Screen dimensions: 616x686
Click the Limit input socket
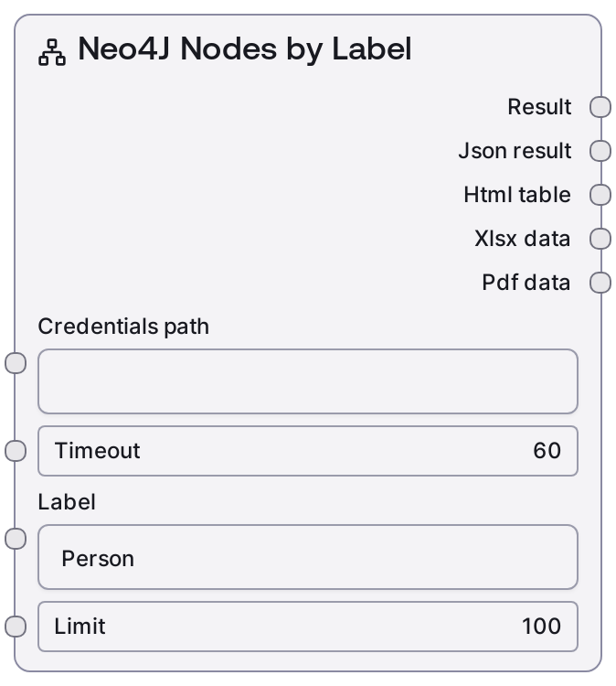[x=16, y=627]
